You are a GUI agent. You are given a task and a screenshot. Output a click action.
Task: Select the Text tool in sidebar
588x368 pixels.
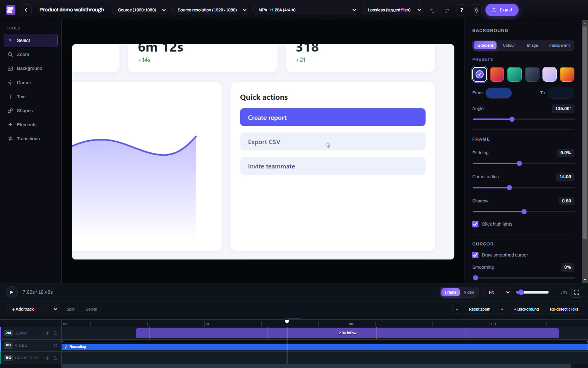(x=31, y=97)
